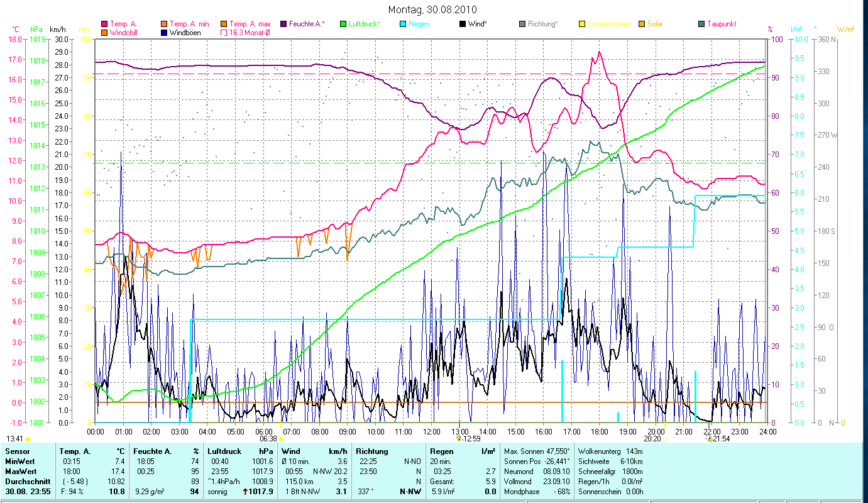
Task: Click the chart title Montag, 30.08.2010
Action: point(432,9)
